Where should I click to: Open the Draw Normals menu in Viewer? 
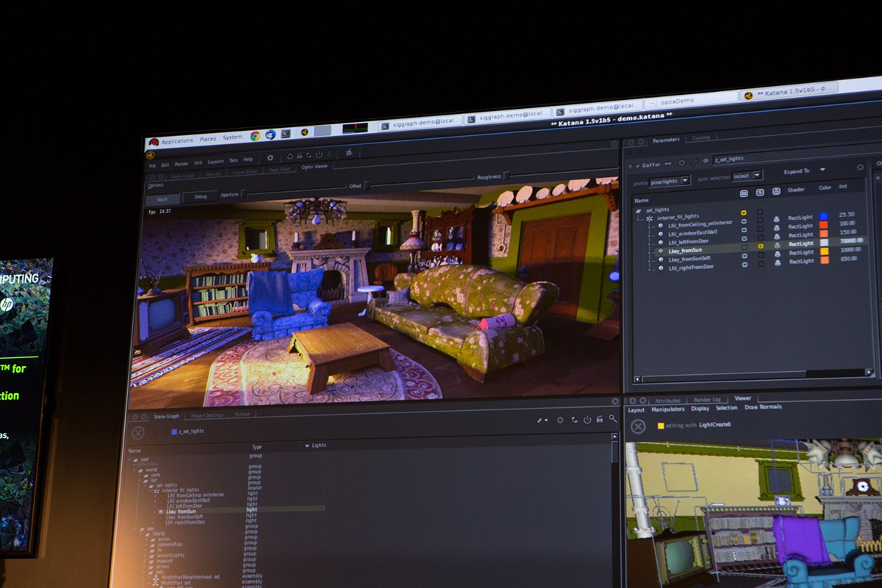763,407
